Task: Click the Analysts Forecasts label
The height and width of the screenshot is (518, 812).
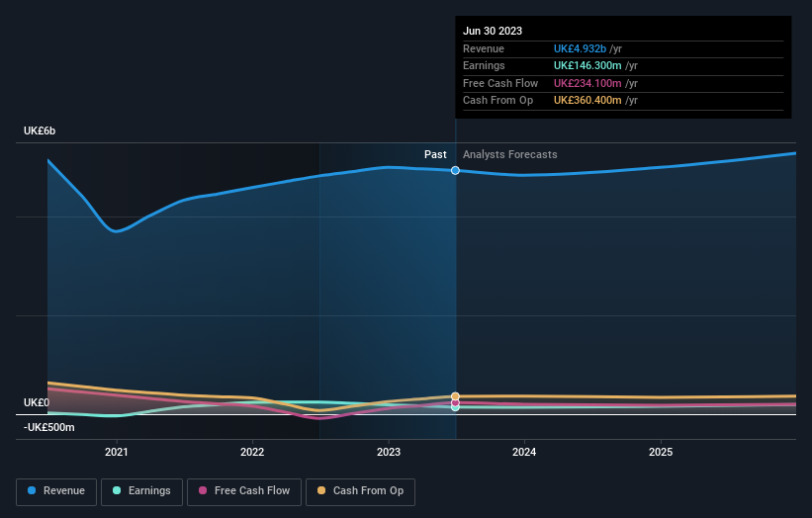Action: (510, 154)
